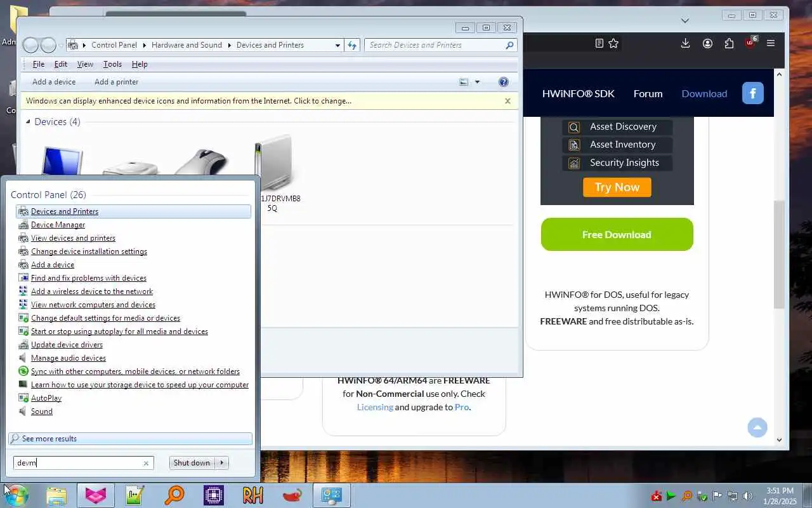The height and width of the screenshot is (508, 812).
Task: Open the Edit menu
Action: 61,64
